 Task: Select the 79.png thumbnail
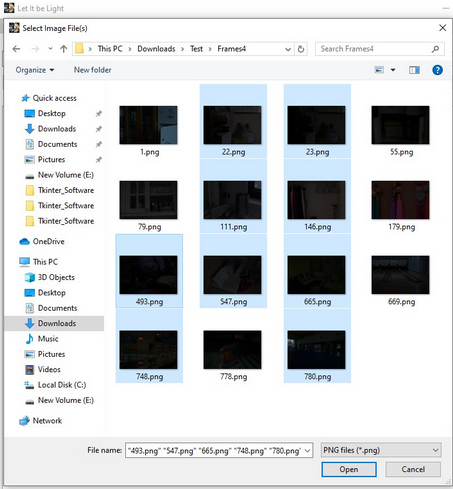point(149,200)
